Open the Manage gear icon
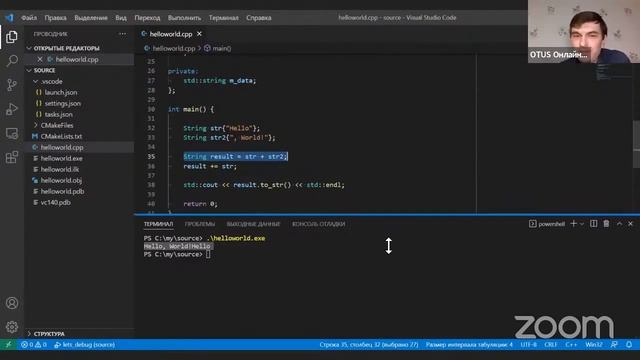Screen dimensions: 640x360 click(12, 327)
